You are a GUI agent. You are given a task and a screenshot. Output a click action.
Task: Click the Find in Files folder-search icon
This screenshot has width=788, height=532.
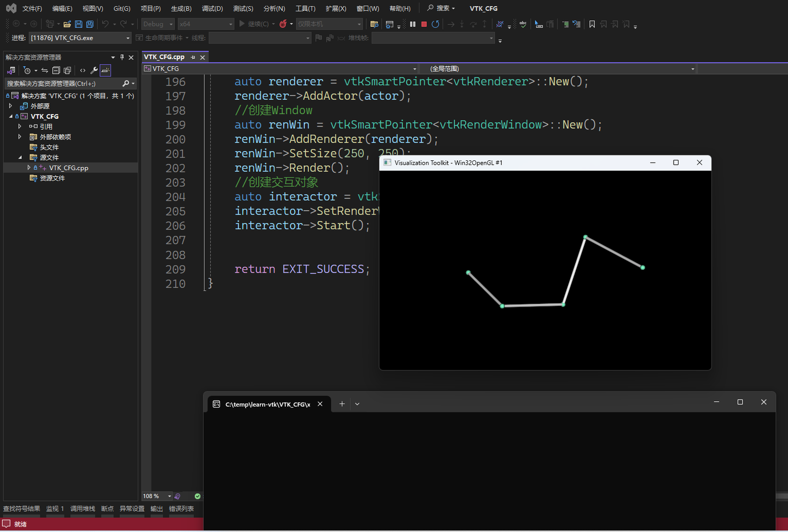[374, 24]
